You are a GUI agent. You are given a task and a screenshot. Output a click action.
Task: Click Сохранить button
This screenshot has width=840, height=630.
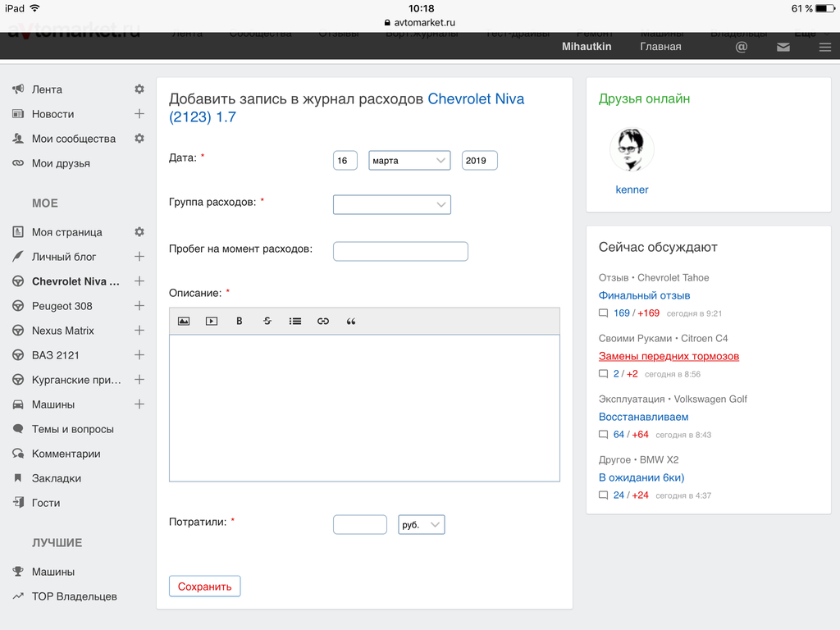pos(204,586)
